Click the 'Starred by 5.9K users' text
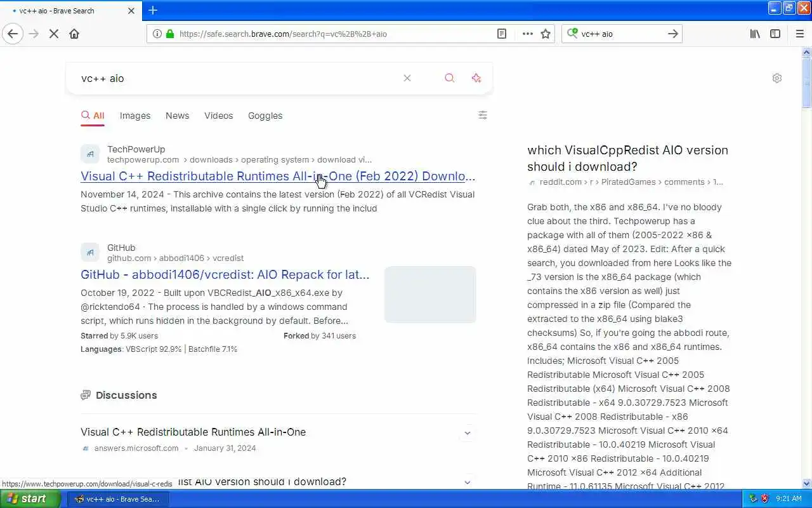812x508 pixels. click(x=119, y=335)
